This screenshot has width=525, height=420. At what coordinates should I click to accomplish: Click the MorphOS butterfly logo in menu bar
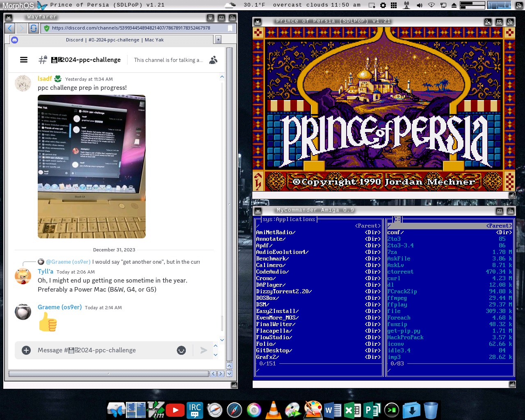point(42,5)
